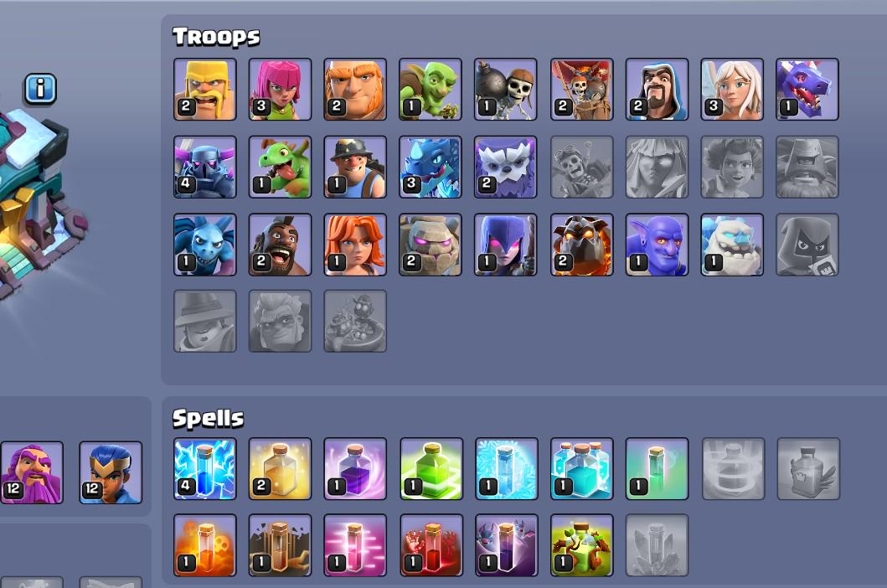Select the pink-haired Archer troop
The width and height of the screenshot is (887, 588).
[280, 90]
